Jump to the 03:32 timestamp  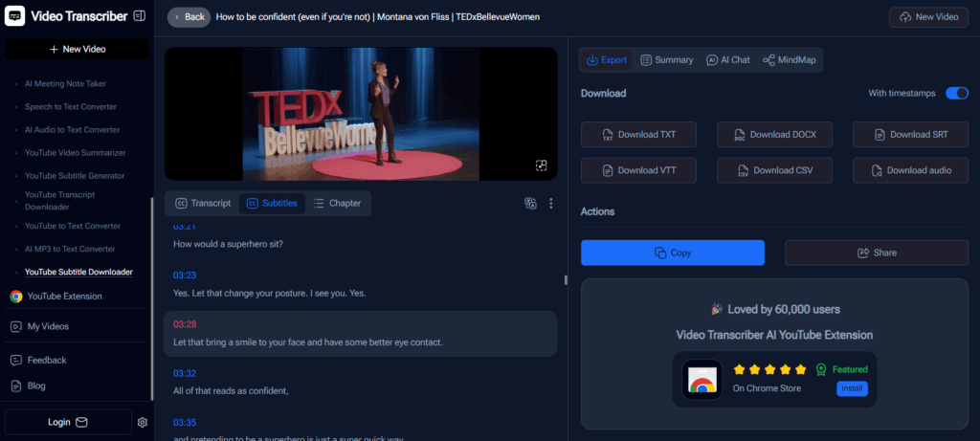pos(185,373)
